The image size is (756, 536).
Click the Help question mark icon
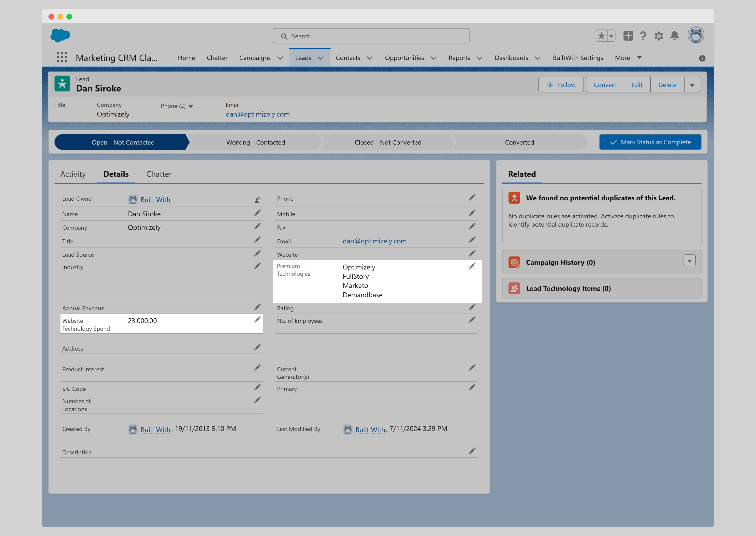[x=643, y=36]
